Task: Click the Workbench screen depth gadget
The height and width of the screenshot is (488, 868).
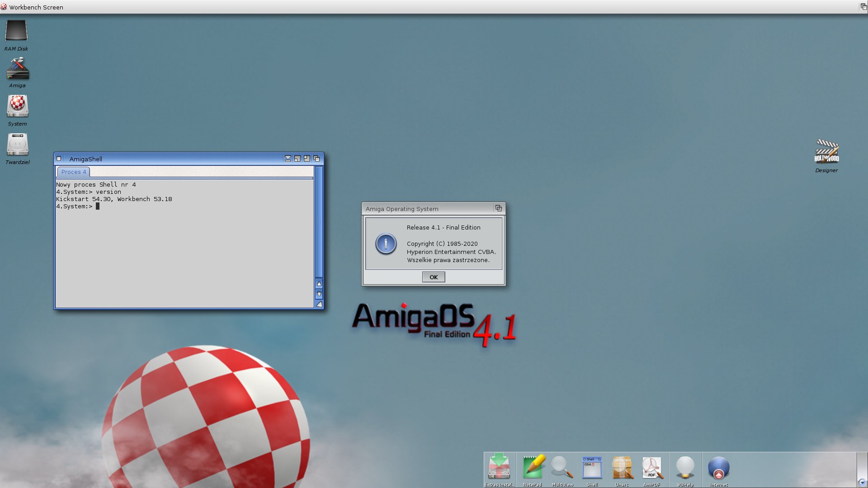Action: point(863,7)
